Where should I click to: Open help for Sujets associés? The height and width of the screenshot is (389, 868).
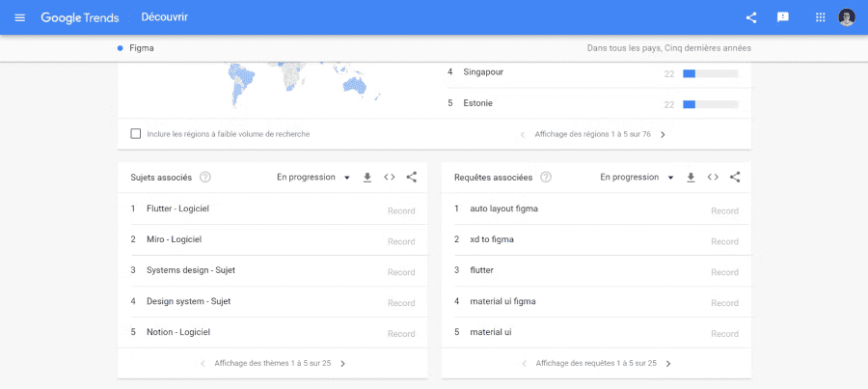(x=205, y=178)
